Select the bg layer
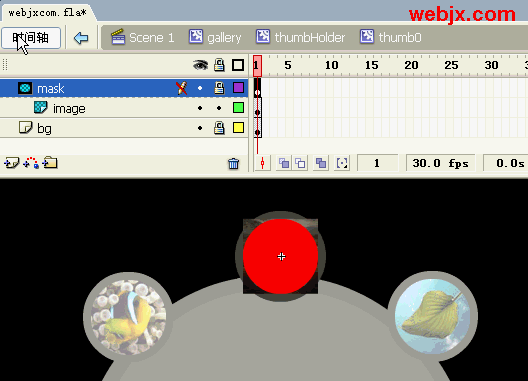This screenshot has height=381, width=528. (124, 128)
